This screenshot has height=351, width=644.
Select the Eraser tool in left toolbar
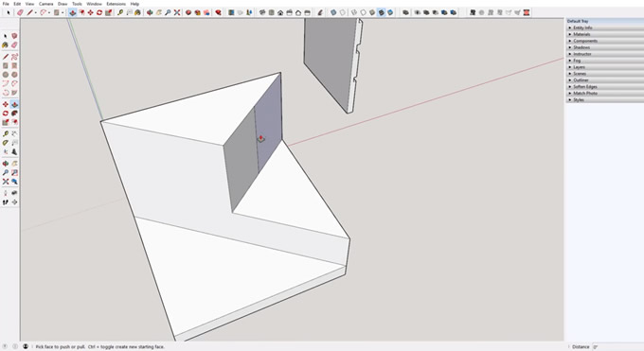pos(14,44)
